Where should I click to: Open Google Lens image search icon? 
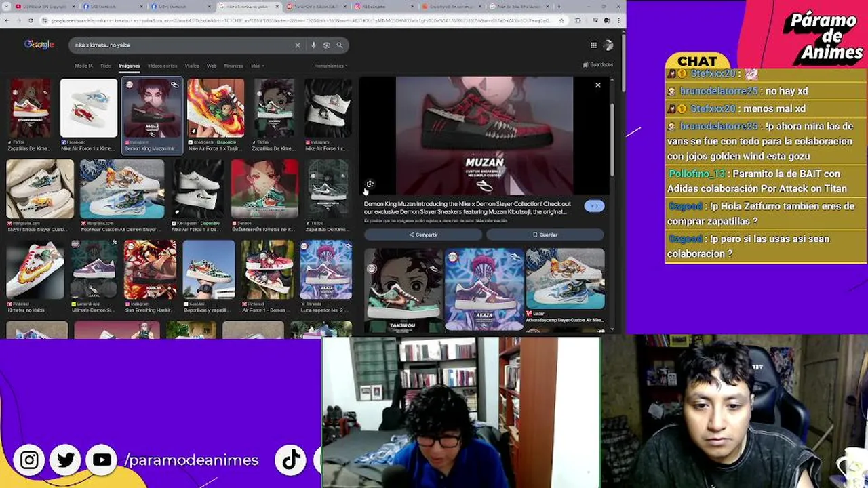[326, 45]
